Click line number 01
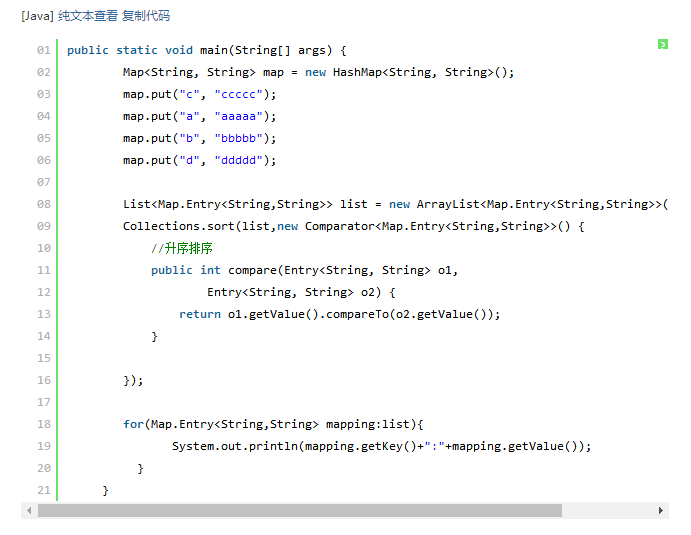Viewport: 691px width, 535px height. pyautogui.click(x=44, y=50)
